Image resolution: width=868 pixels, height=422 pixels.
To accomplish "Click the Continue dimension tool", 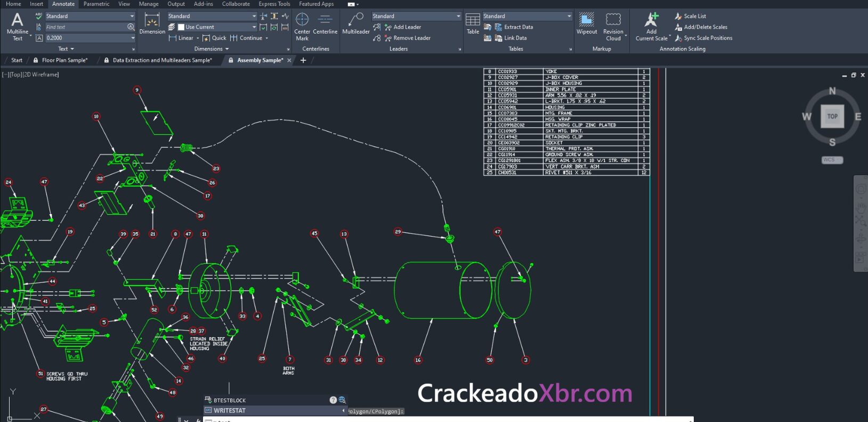I will (246, 38).
